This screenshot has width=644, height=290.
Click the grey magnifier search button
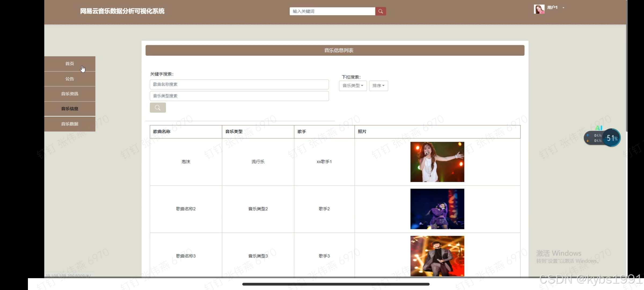click(158, 108)
